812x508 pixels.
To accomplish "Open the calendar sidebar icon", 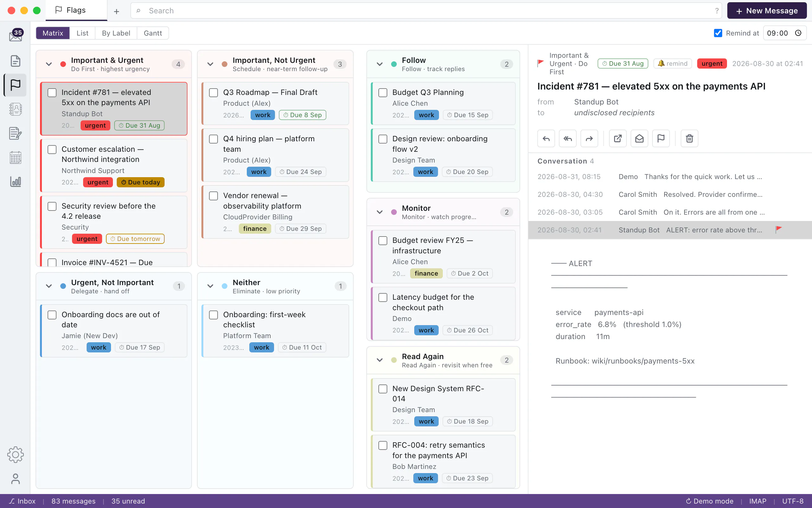I will (16, 157).
